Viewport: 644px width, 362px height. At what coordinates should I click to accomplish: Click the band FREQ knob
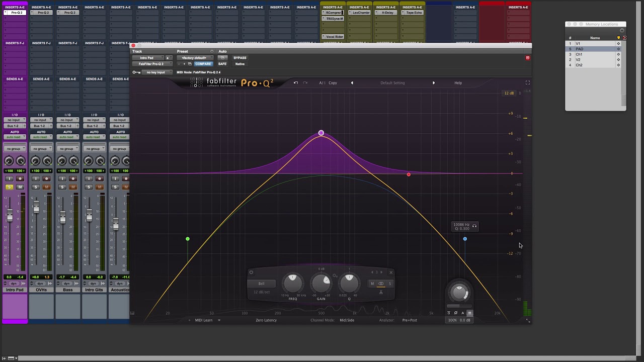293,283
